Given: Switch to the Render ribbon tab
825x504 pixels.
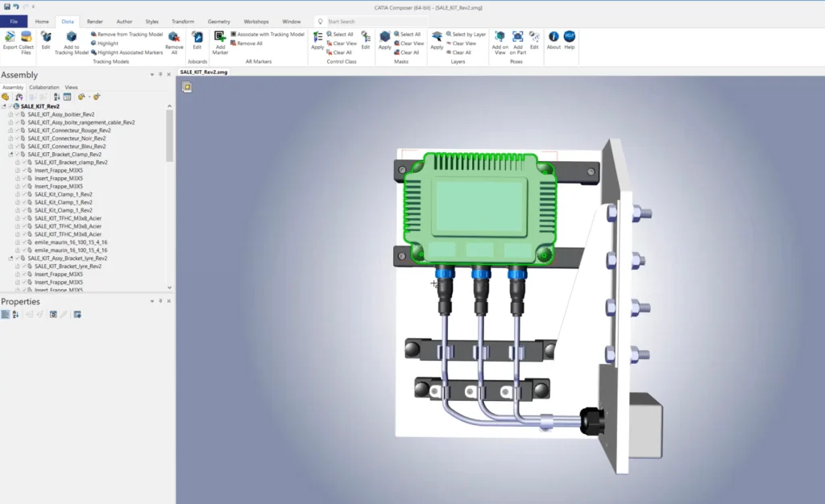Looking at the screenshot, I should click(94, 21).
